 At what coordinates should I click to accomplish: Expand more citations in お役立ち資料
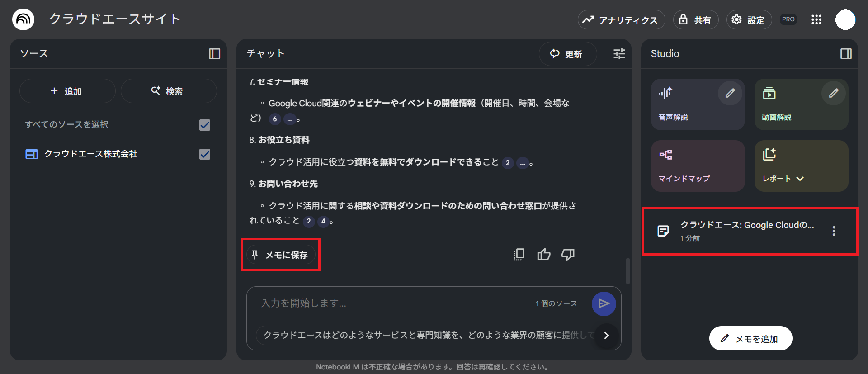(523, 163)
